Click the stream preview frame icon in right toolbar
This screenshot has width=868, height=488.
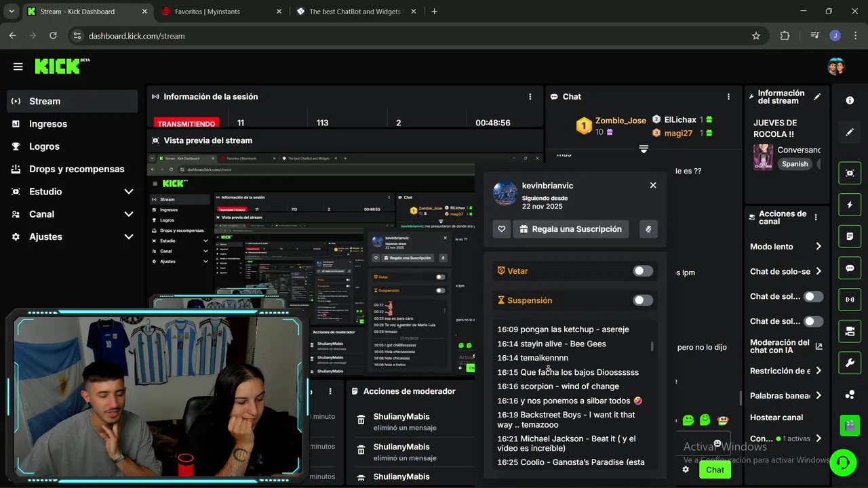(850, 173)
